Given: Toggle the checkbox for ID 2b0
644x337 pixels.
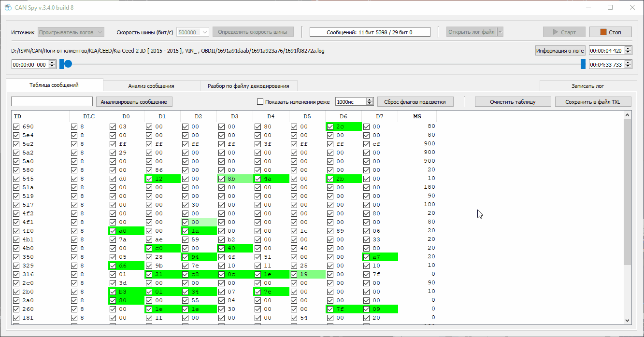Looking at the screenshot, I should 17,292.
